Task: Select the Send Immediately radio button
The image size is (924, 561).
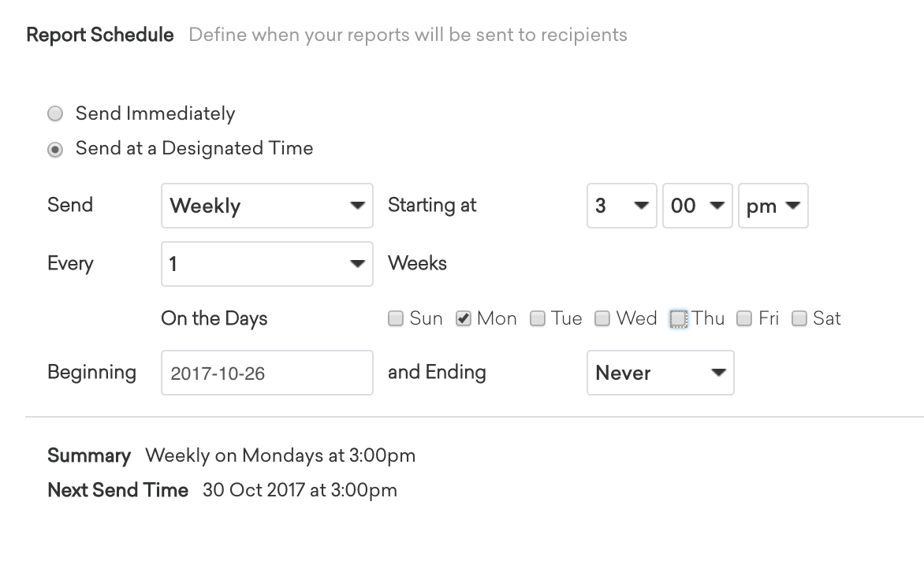Action: (x=55, y=114)
